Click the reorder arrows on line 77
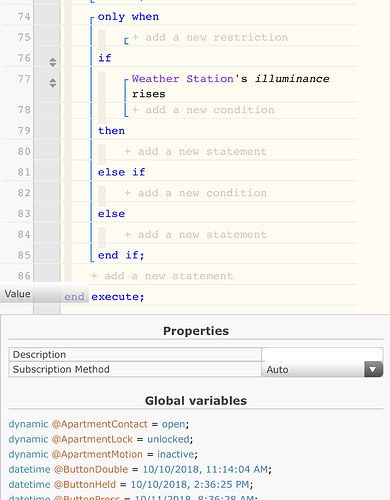The width and height of the screenshot is (390, 500). [53, 83]
